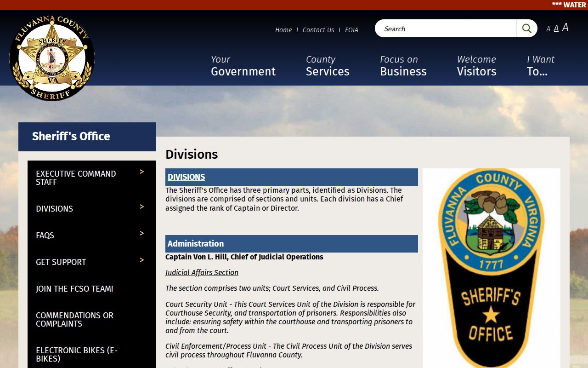Open the FOIA link

click(x=351, y=30)
